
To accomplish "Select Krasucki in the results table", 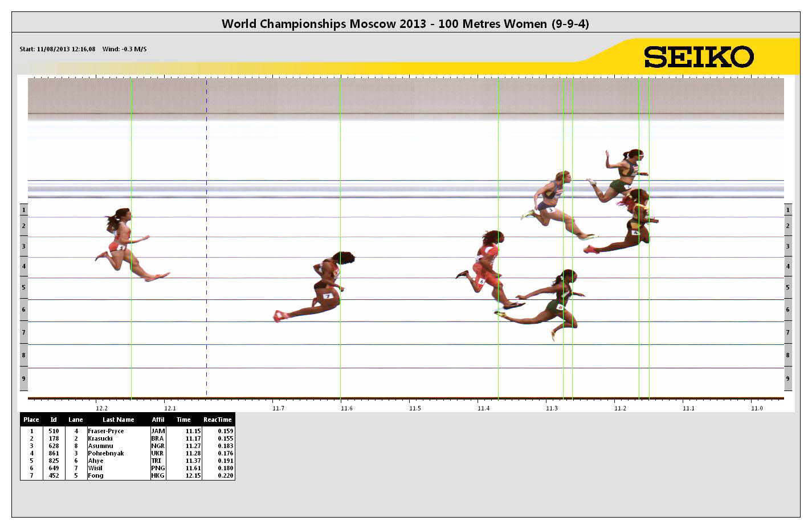I will point(100,438).
